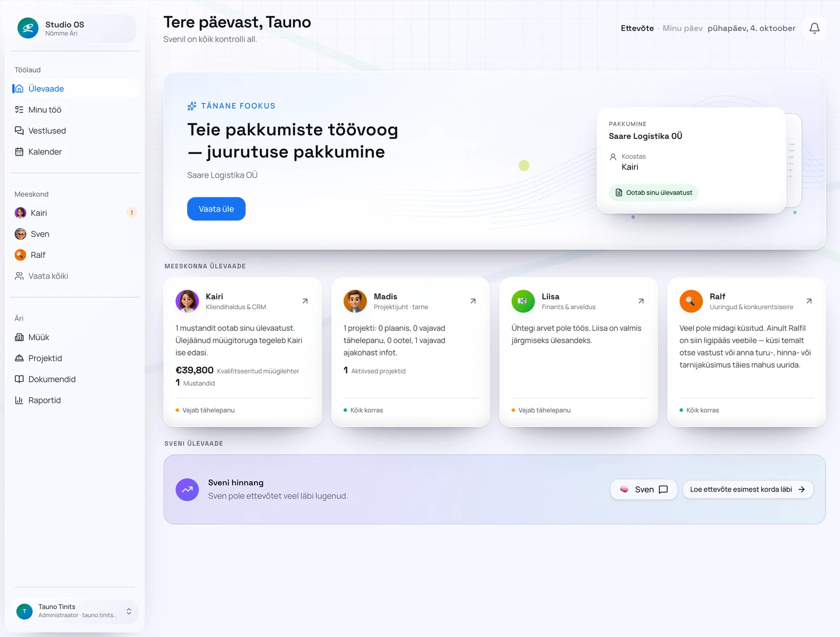Click the Saare Logistika OÜ offer card title

pyautogui.click(x=645, y=136)
